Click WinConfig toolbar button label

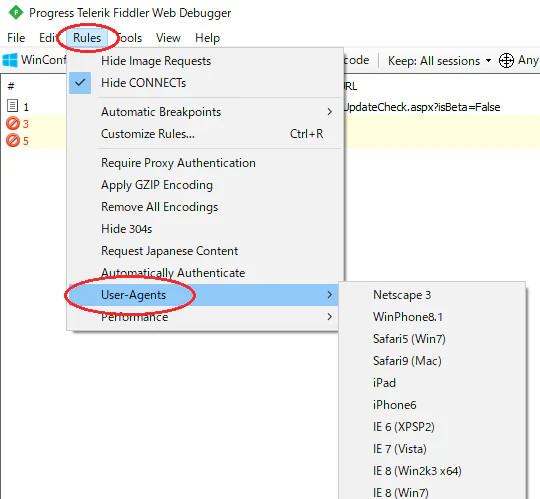coord(43,60)
